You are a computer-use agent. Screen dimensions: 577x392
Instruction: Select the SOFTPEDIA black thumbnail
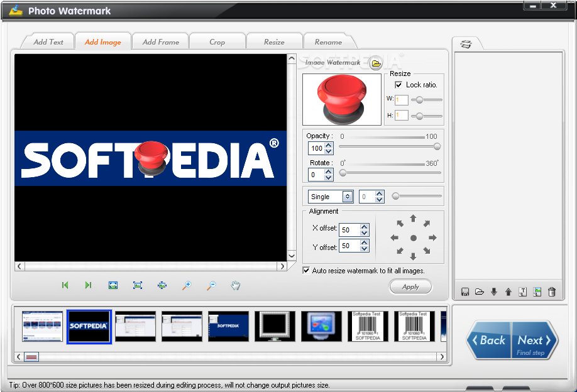[x=89, y=327]
